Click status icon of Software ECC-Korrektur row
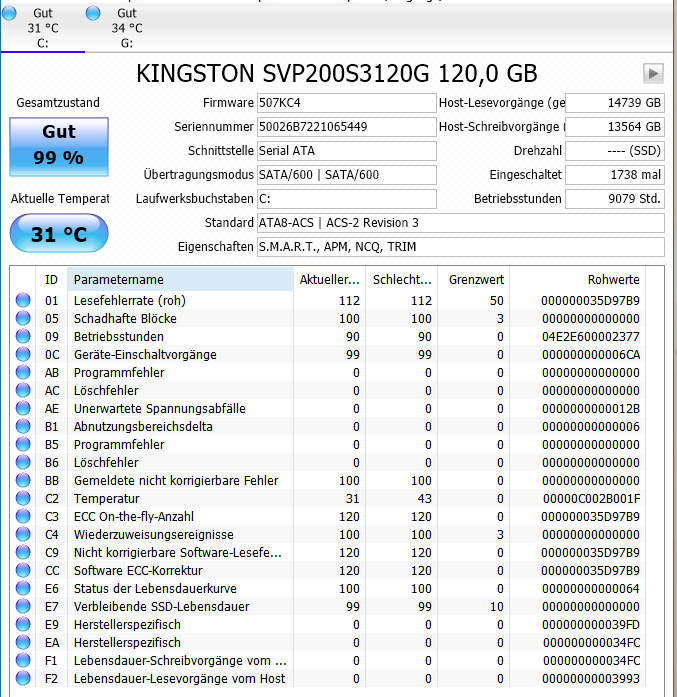The image size is (677, 697). [x=23, y=570]
